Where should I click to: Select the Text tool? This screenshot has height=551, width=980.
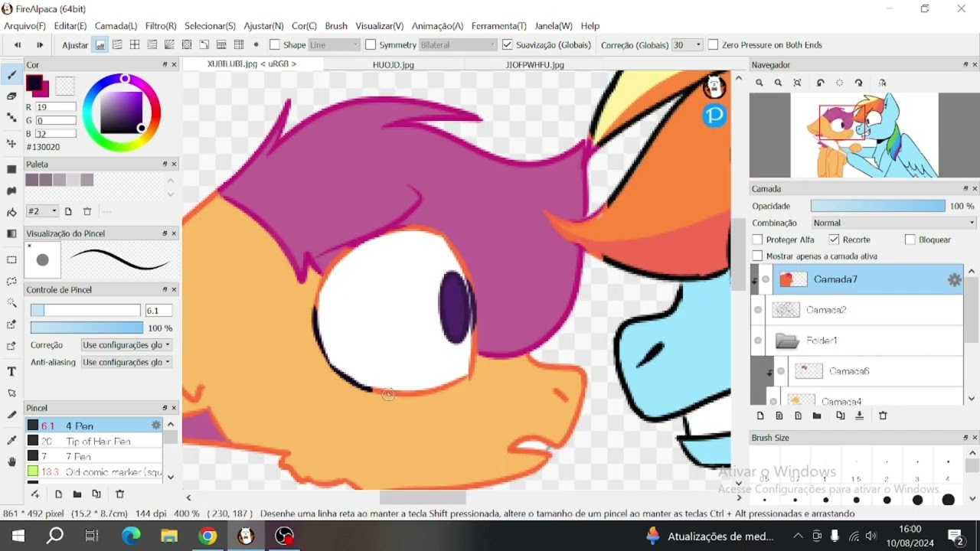(11, 371)
